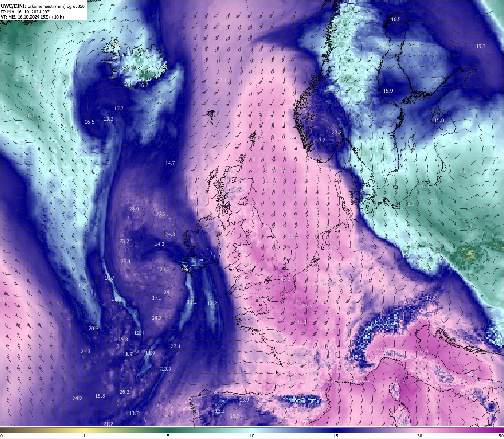504x439 pixels.
Task: Click the 12.7 value label
Action: pos(321,140)
